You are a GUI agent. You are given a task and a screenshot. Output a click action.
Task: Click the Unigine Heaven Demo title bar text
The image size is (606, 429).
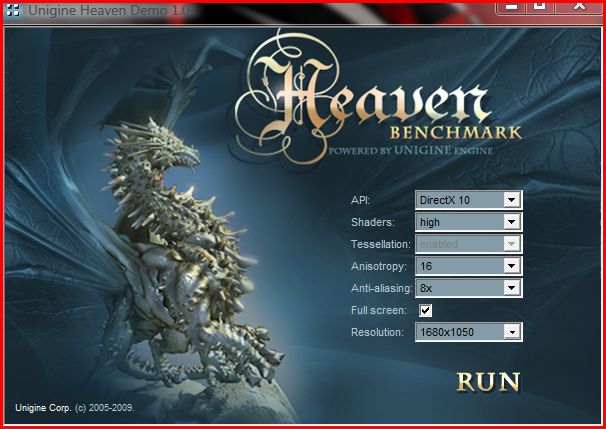(x=110, y=10)
